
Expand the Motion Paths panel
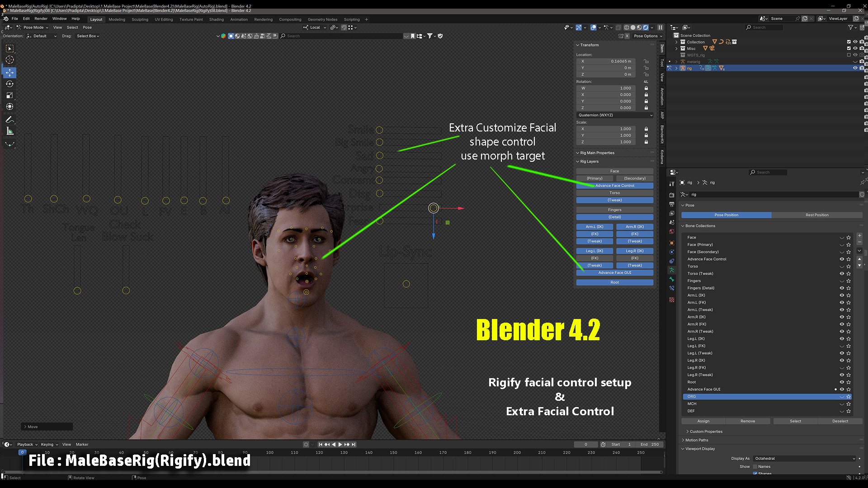point(696,440)
